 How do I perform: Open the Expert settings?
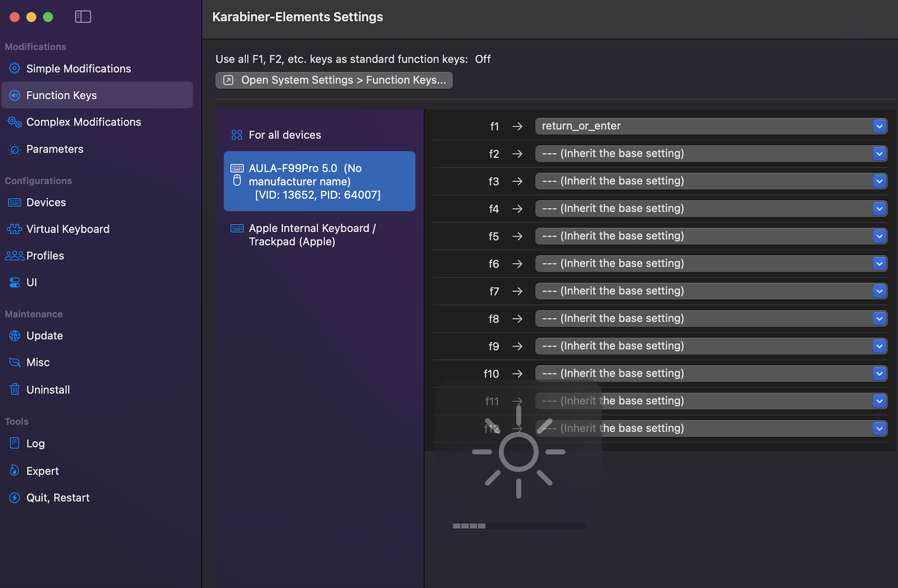tap(42, 470)
